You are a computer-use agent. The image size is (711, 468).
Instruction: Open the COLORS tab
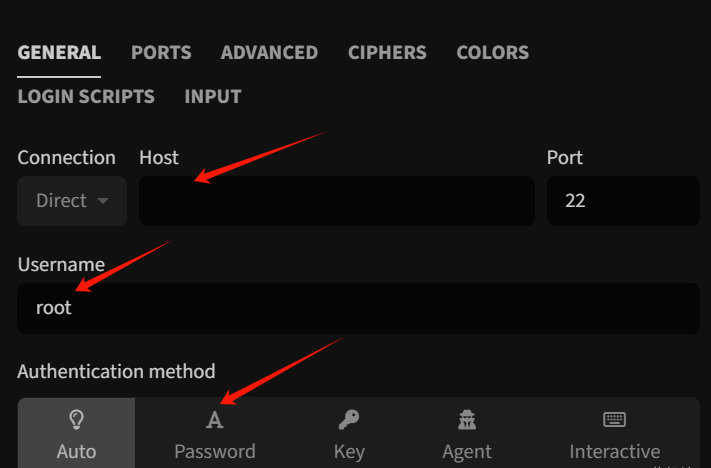click(492, 53)
